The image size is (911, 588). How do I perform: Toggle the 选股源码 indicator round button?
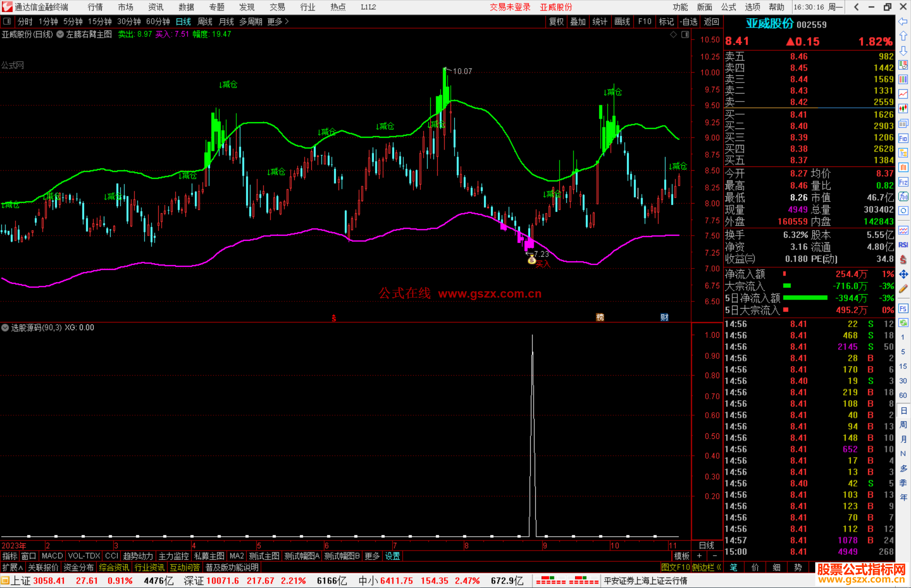pos(5,328)
